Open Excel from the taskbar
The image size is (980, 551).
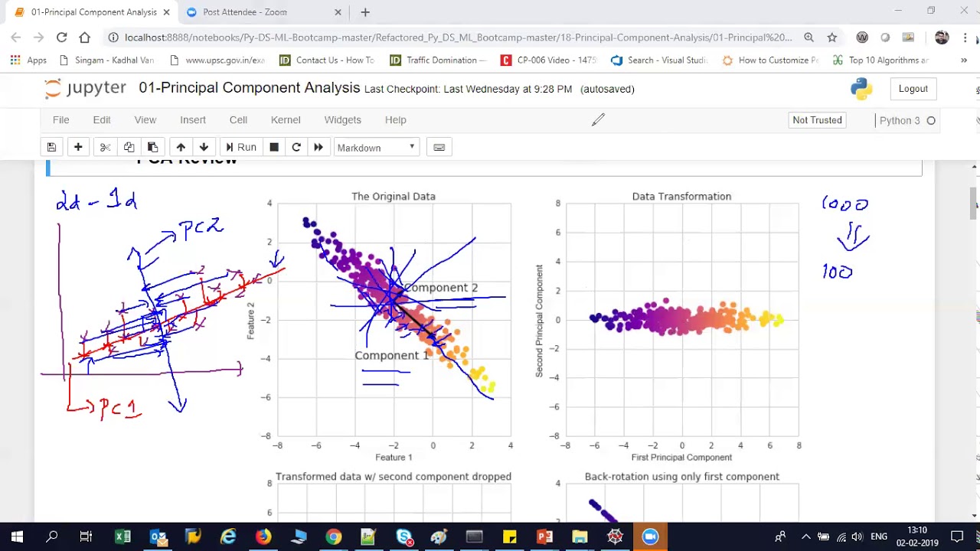pos(122,537)
